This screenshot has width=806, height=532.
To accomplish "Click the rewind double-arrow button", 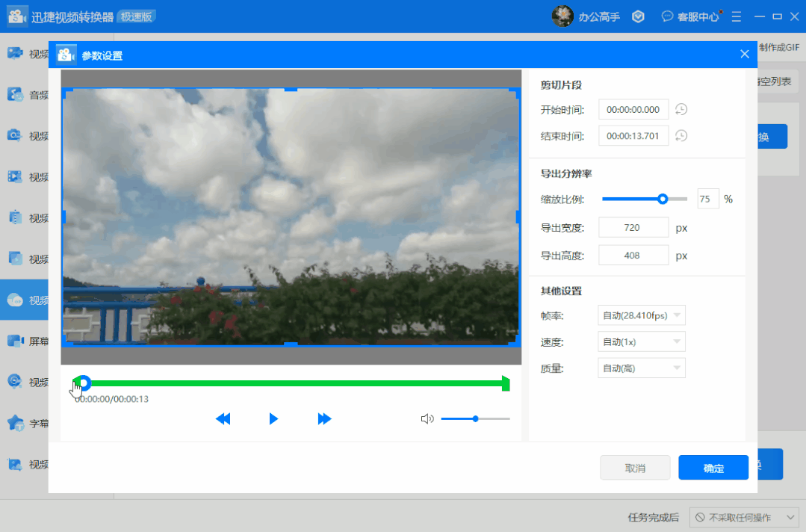I will (x=223, y=419).
